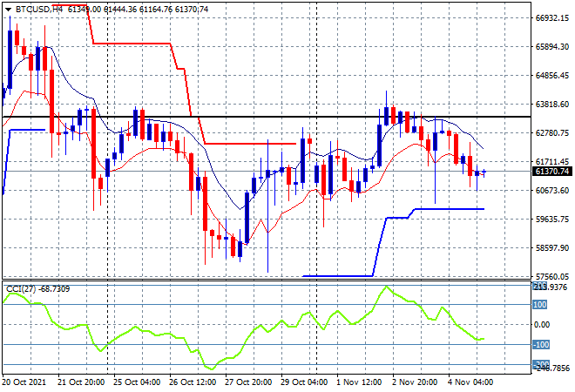Screen dimensions: 575x392
Task: Click the 60673.60 price axis label
Action: click(x=551, y=190)
